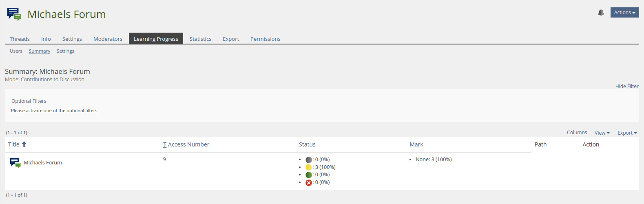This screenshot has width=644, height=204.
Task: Sort by the Title column arrow
Action: click(x=24, y=144)
